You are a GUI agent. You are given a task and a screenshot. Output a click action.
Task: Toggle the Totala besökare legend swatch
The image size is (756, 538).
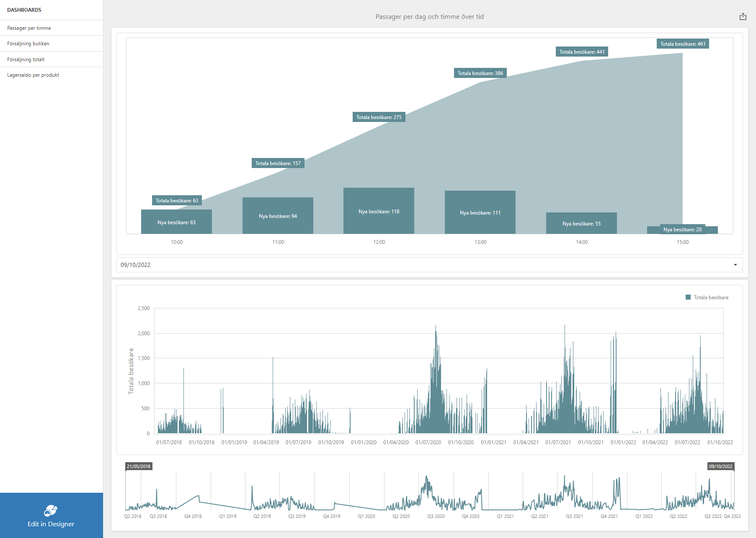688,297
